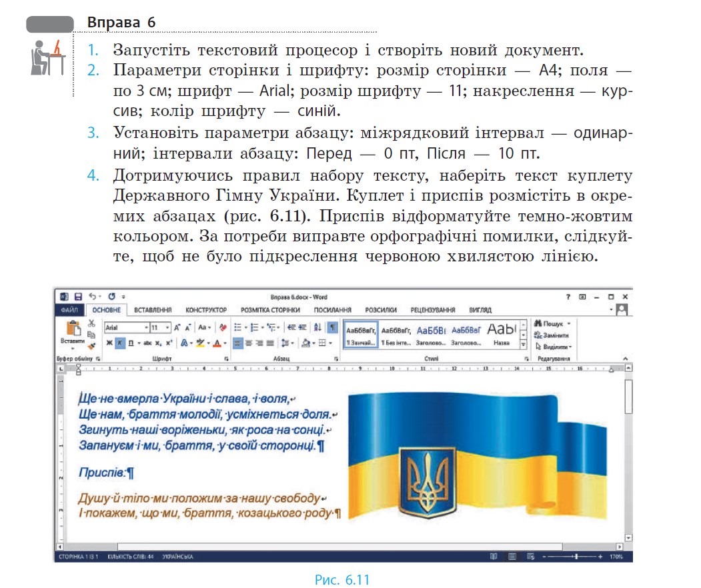Switch to Read Mode in status bar
Screen dimensions: 701x588
494,557
